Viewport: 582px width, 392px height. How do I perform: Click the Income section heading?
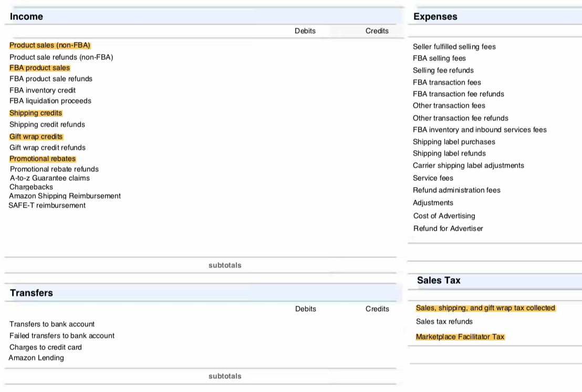[x=26, y=16]
